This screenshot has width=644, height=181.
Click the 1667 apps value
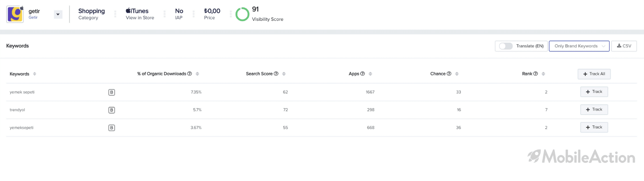coord(370,92)
